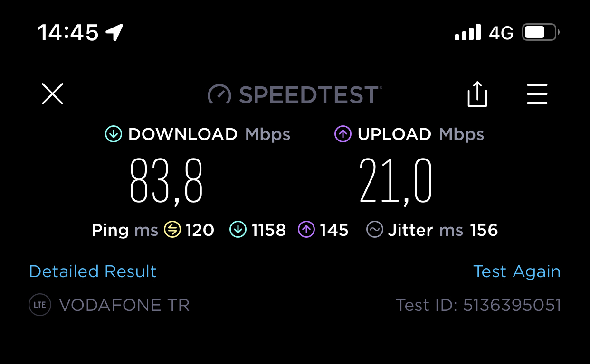
Task: Tap the SPEEDTEST title text
Action: tap(310, 94)
